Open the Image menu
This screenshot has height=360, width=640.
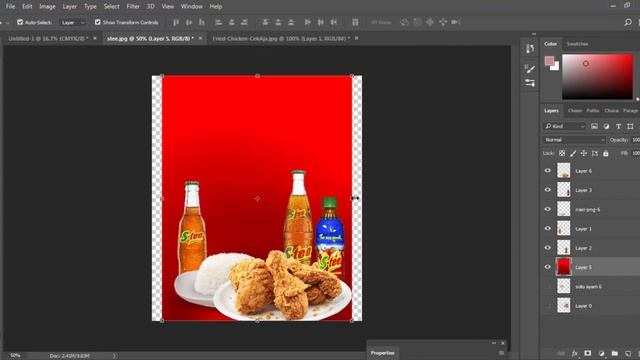[47, 7]
